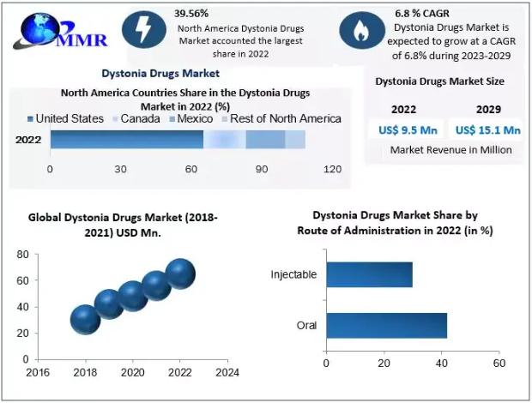Click the 2020 bubble in market chart

coord(133,296)
